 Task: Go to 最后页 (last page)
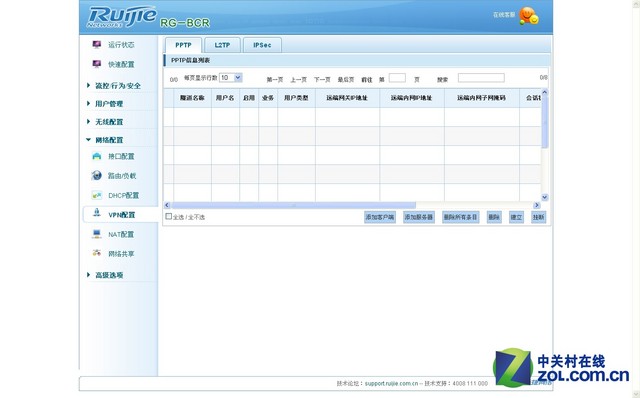click(x=346, y=80)
